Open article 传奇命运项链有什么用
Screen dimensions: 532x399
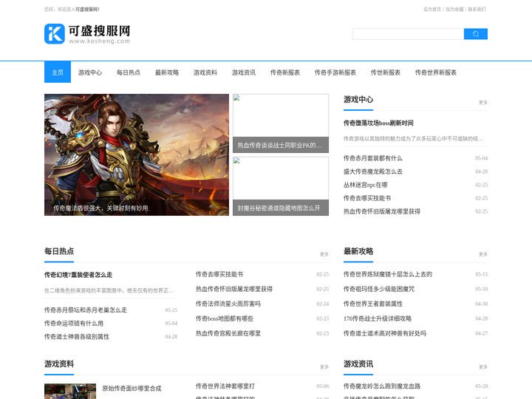click(74, 324)
